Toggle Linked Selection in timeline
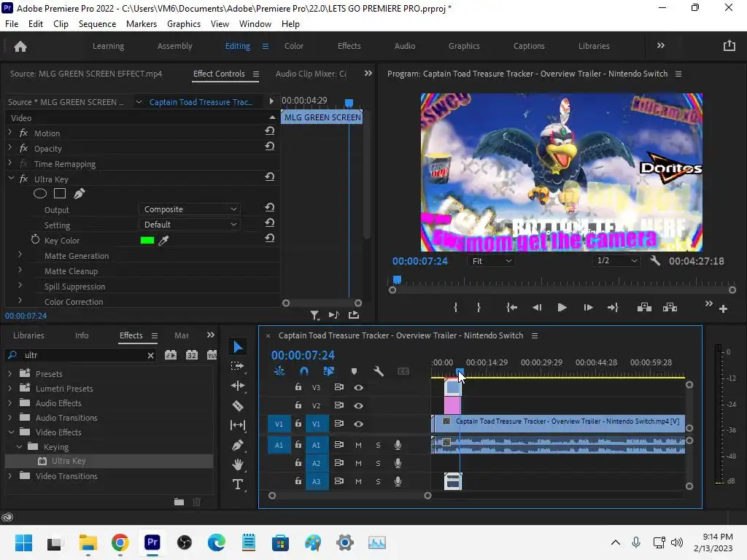Viewport: 747px width, 560px height. [x=329, y=371]
